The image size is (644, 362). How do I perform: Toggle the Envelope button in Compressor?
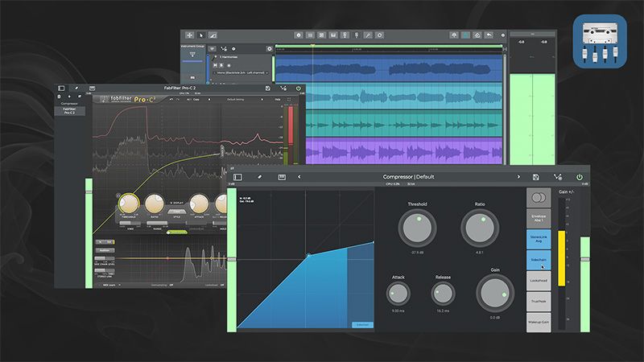(539, 218)
